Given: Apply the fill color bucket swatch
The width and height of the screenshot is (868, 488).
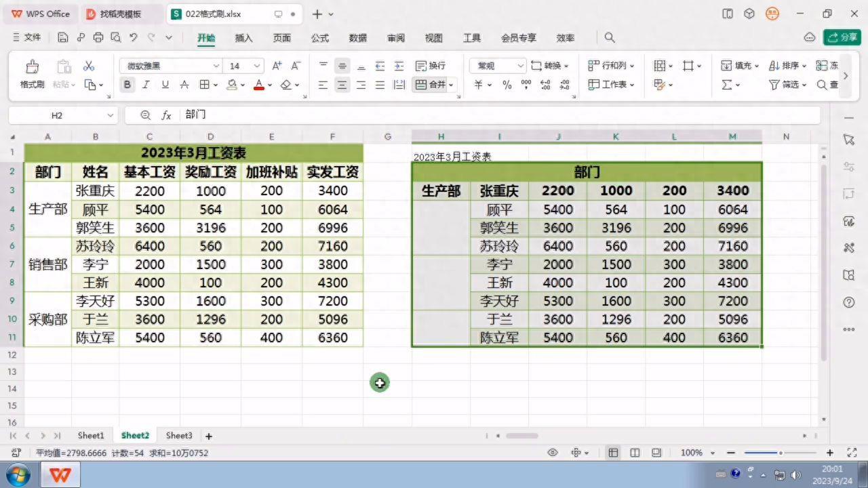Looking at the screenshot, I should 231,85.
